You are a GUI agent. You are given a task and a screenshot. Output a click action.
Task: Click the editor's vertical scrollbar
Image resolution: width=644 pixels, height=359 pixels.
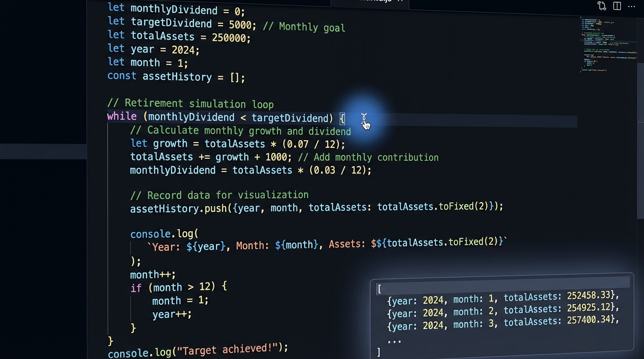click(640, 140)
